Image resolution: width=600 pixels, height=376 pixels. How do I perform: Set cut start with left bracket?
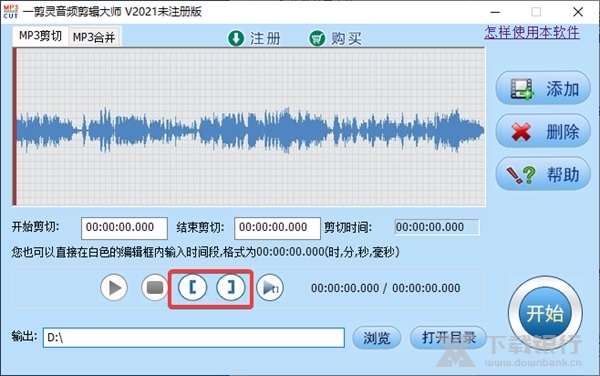(x=192, y=287)
